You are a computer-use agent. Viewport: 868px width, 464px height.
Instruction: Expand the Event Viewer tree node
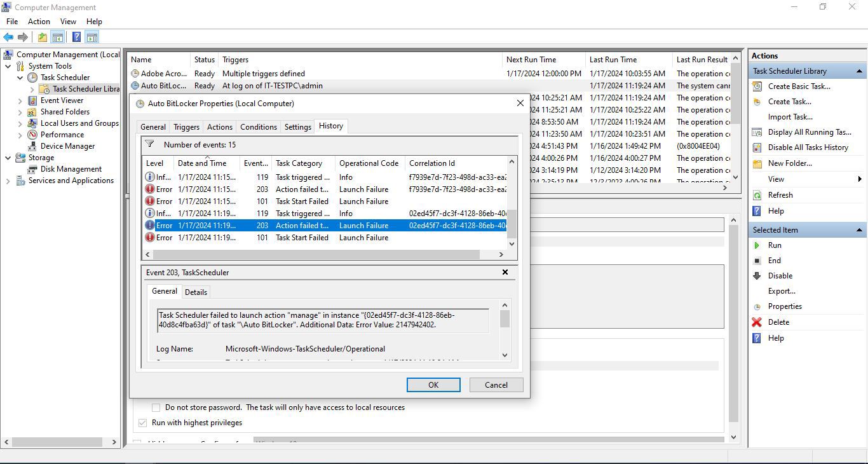coord(20,100)
